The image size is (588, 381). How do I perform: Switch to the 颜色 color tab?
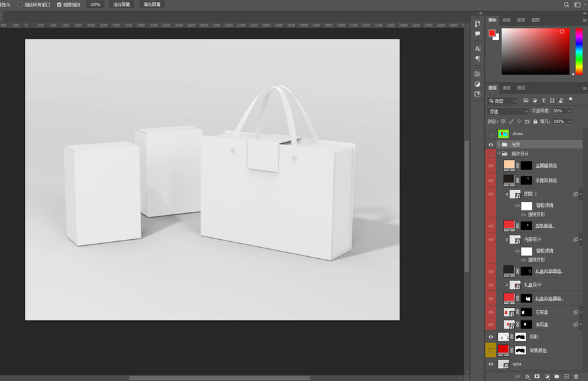[493, 20]
